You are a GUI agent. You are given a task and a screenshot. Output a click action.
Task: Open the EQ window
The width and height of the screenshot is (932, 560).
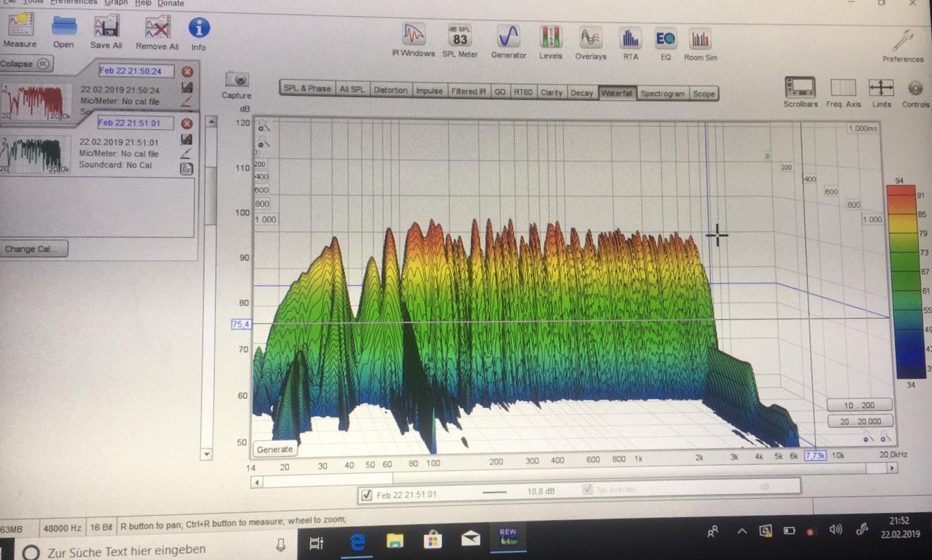[665, 39]
